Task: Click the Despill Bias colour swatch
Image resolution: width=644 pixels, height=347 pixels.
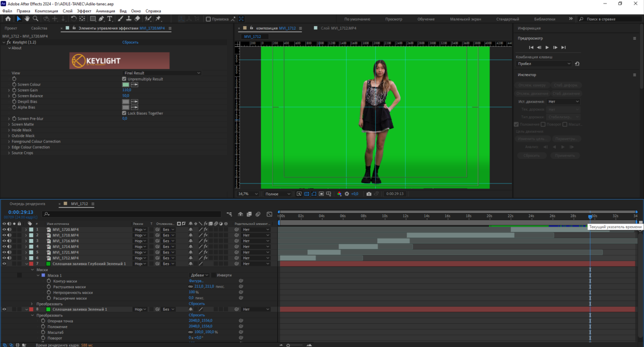Action: [126, 102]
